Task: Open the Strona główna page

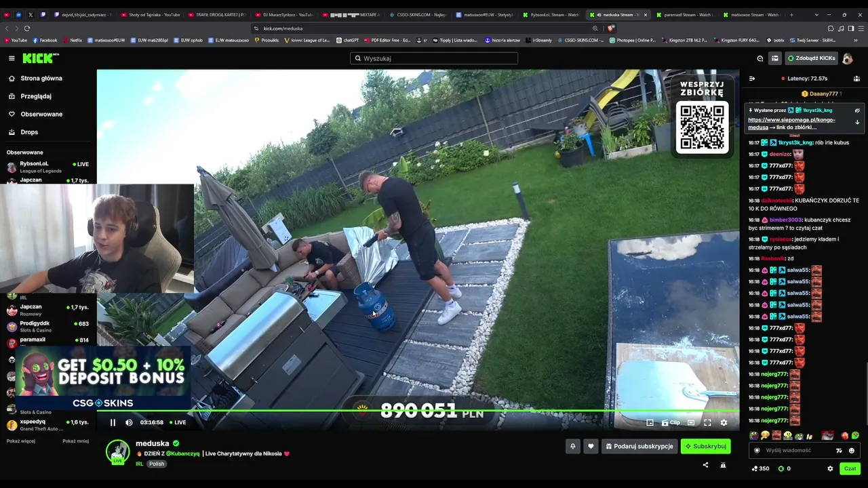Action: [41, 79]
